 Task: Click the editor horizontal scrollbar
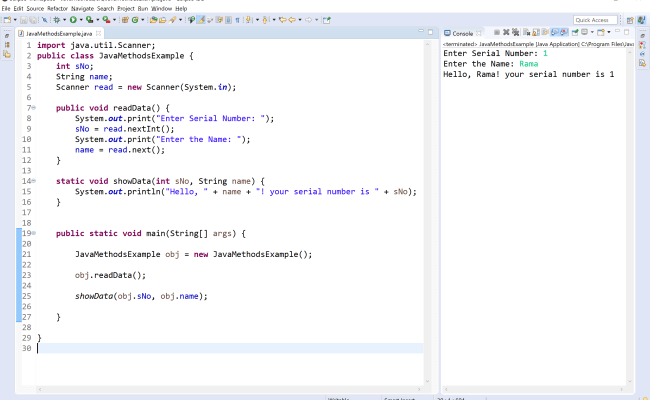(229, 389)
